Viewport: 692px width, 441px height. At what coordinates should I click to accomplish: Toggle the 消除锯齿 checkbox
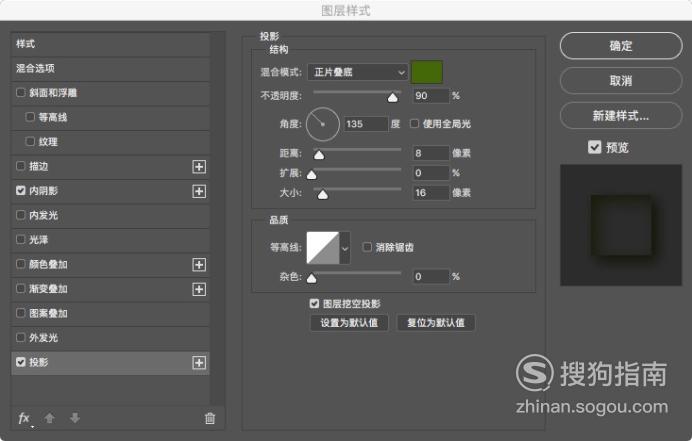point(367,247)
